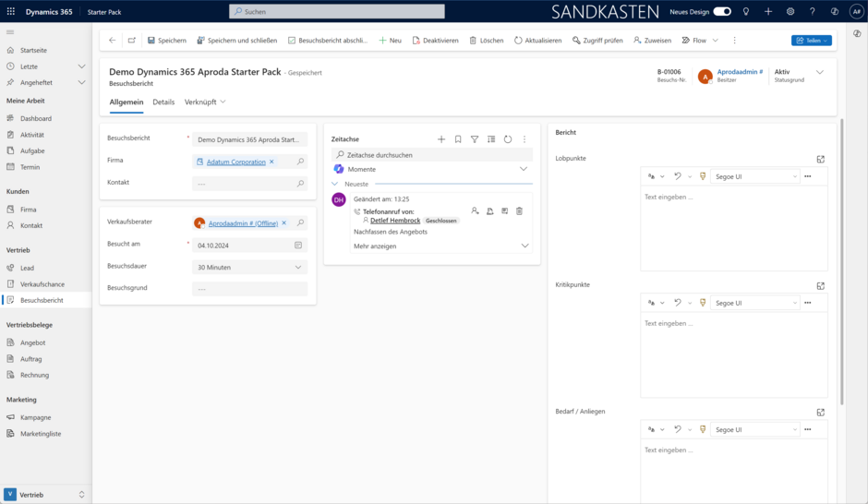This screenshot has height=504, width=868.
Task: Expand the Lobpunkte editor to fullscreen
Action: (x=820, y=160)
